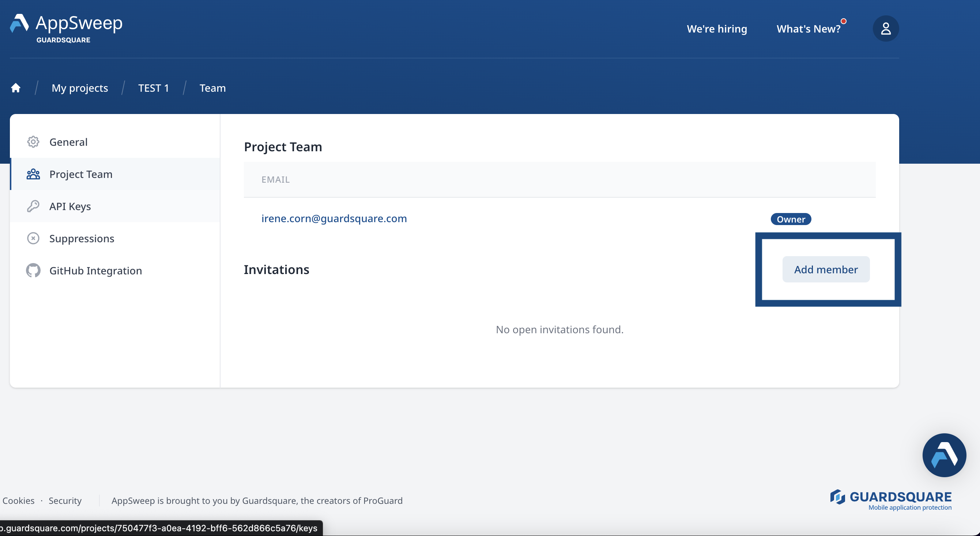
Task: Click the API Keys key icon
Action: [33, 206]
